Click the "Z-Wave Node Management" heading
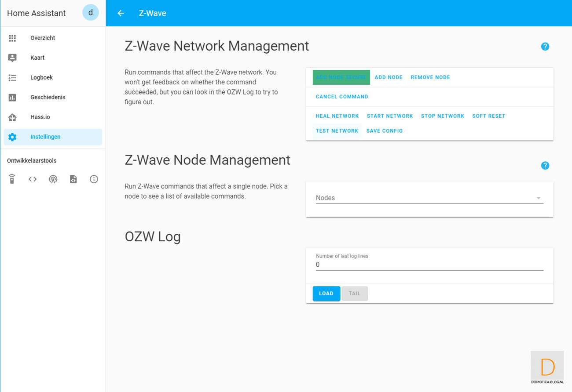This screenshot has width=572, height=392. [208, 160]
